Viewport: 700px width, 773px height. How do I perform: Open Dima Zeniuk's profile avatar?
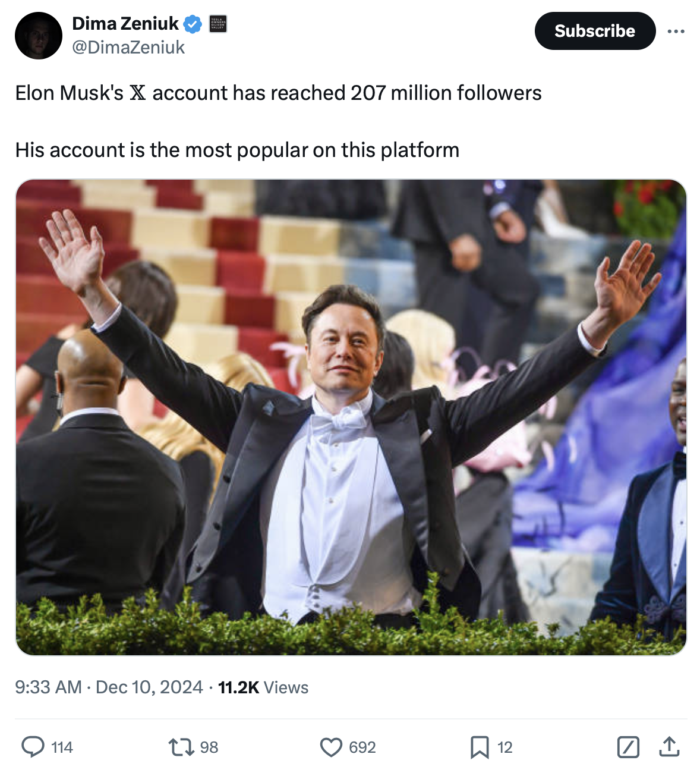pyautogui.click(x=39, y=36)
